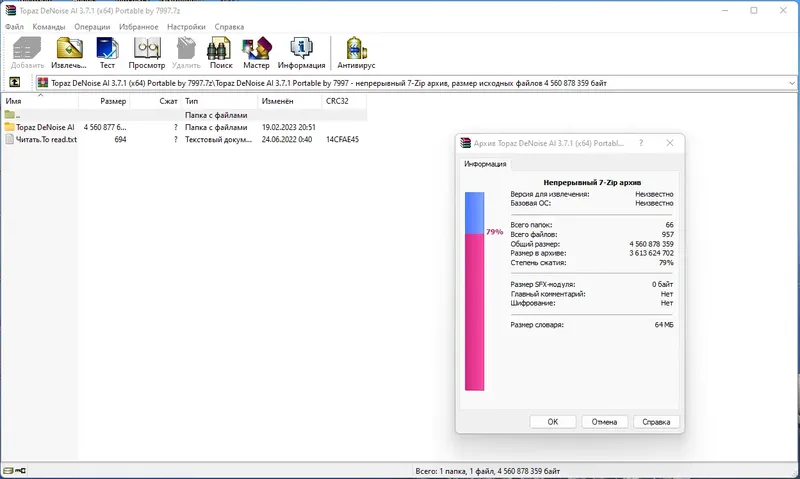This screenshot has height=479, width=800.
Task: Go up one folder level arrow
Action: coord(15,82)
